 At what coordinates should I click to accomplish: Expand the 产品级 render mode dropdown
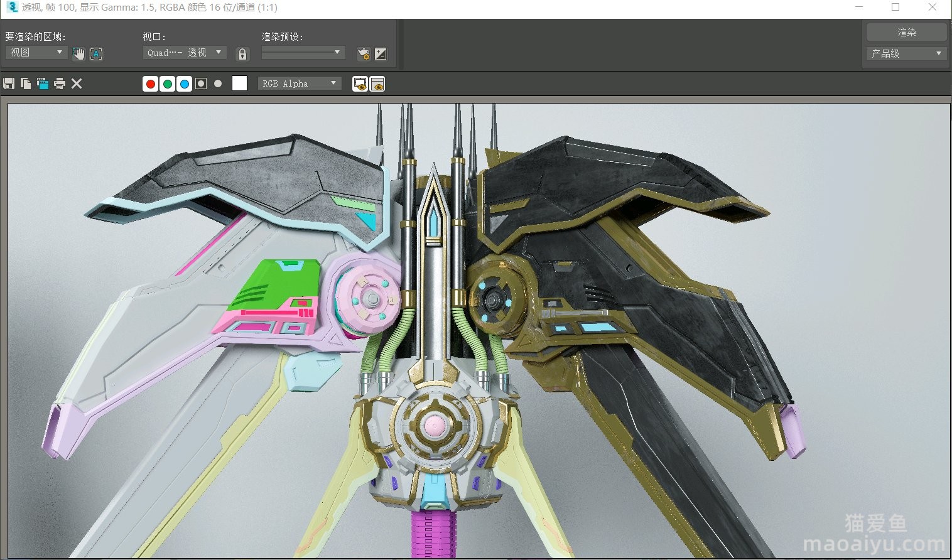906,54
